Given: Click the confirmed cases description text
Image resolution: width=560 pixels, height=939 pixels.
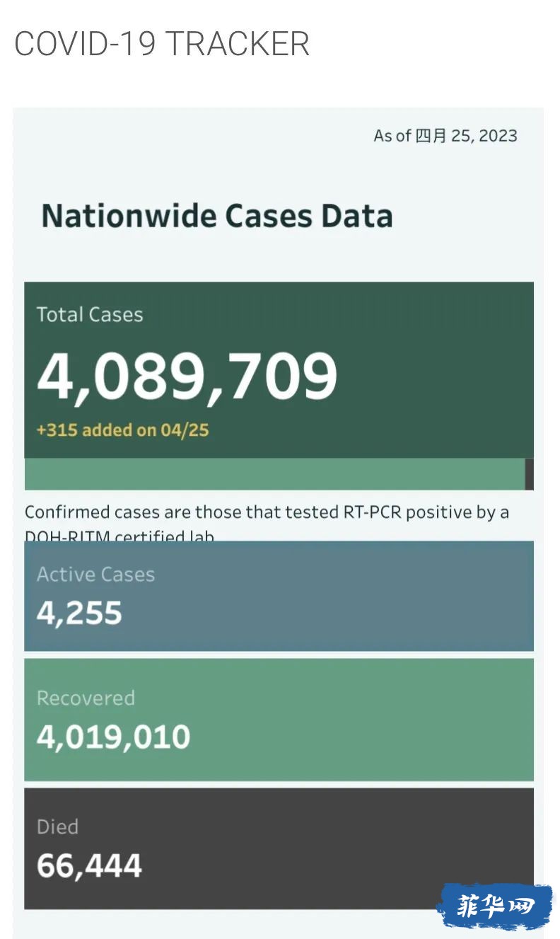Looking at the screenshot, I should pos(267,522).
